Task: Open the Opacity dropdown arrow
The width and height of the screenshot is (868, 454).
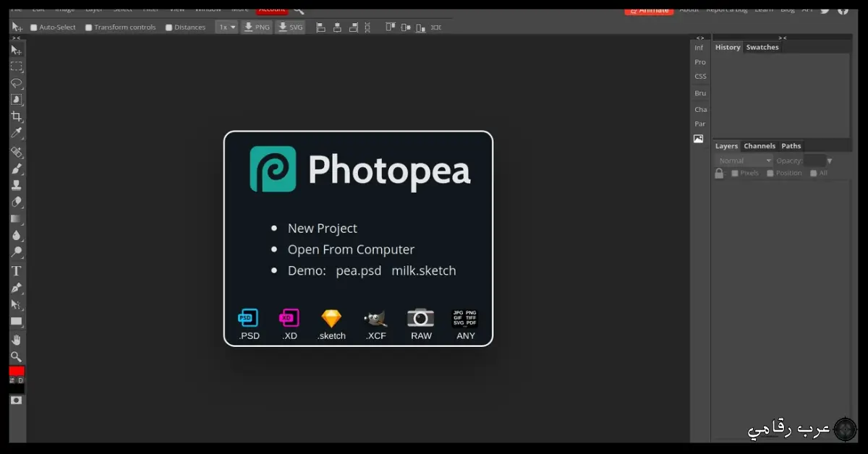Action: (829, 160)
